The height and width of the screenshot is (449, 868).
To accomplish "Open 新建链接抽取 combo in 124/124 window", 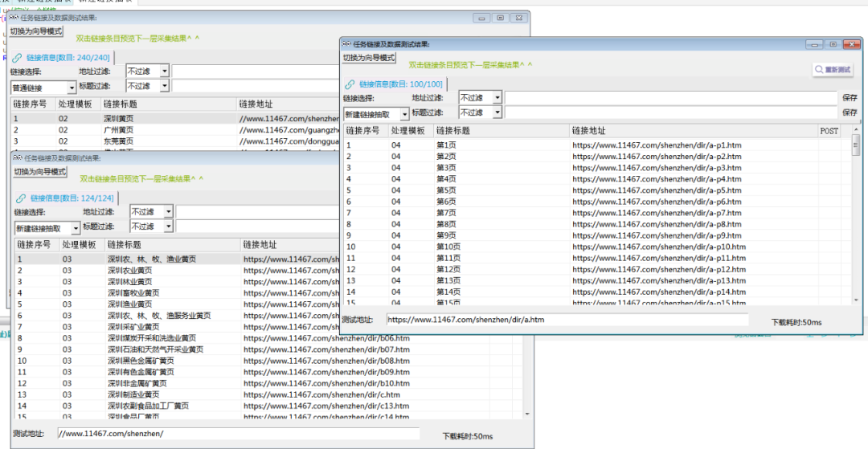I will click(76, 228).
